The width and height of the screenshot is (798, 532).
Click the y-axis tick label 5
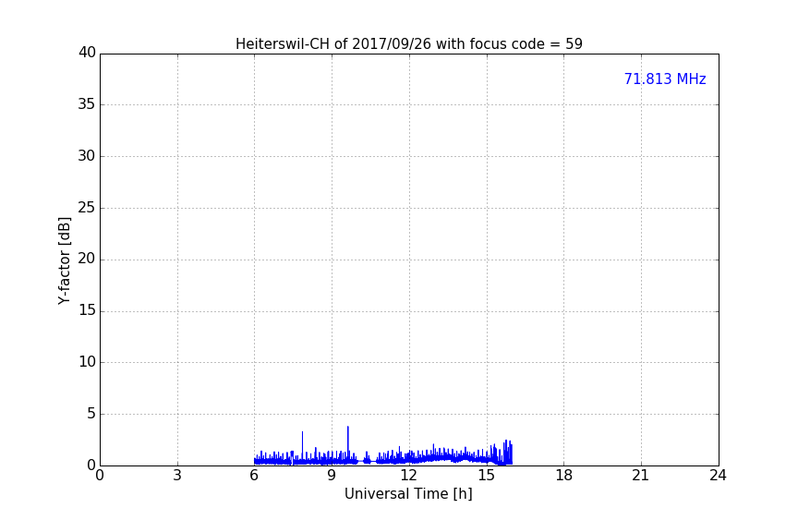click(x=91, y=414)
